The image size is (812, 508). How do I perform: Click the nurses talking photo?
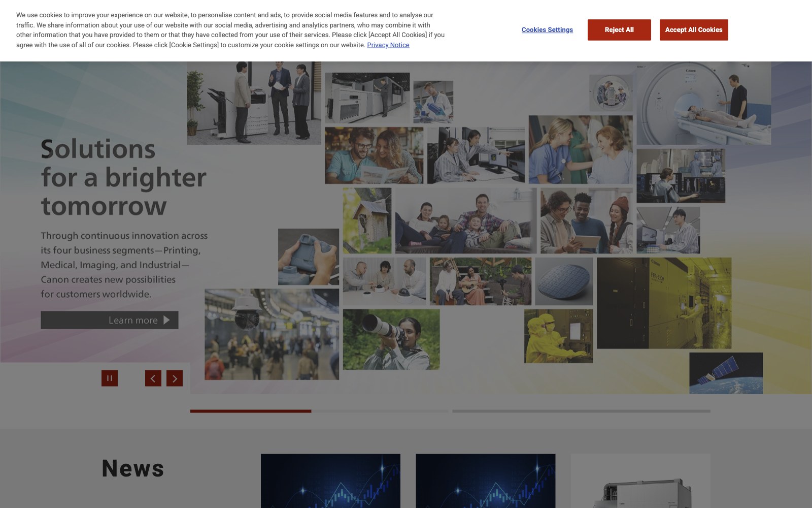581,149
